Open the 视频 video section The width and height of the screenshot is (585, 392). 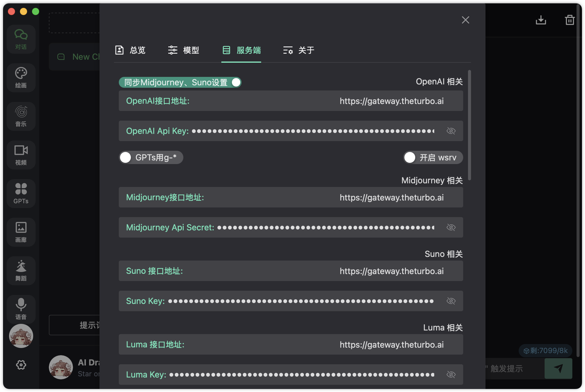(21, 155)
